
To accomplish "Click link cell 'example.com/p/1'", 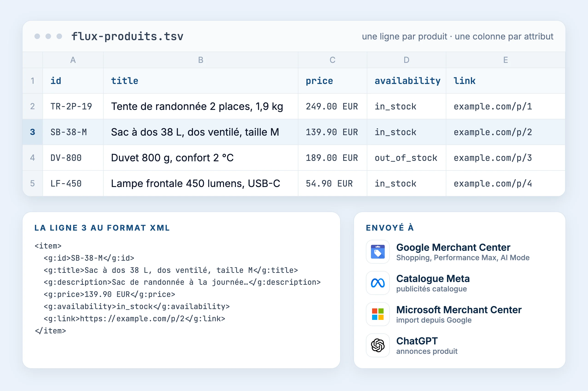I will (506, 106).
